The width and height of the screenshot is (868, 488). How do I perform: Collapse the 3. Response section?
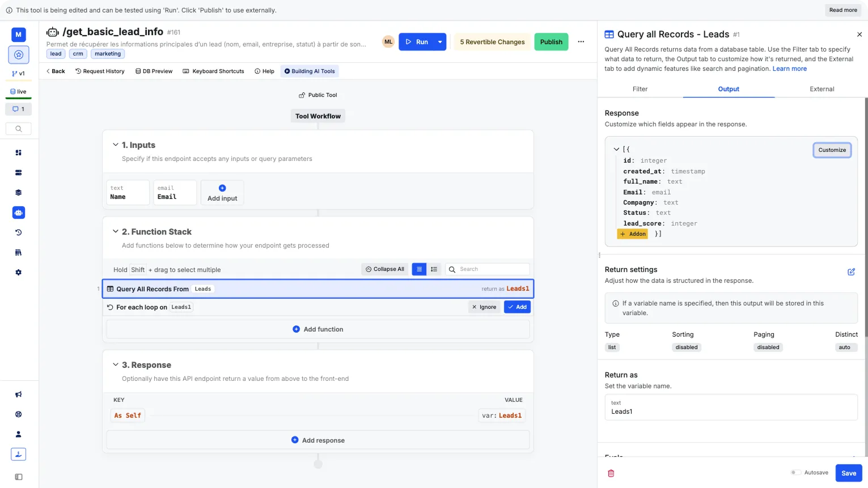coord(116,365)
